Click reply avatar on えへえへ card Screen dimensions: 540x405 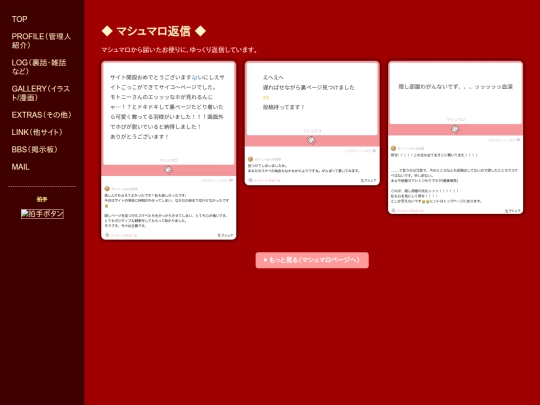(250, 159)
